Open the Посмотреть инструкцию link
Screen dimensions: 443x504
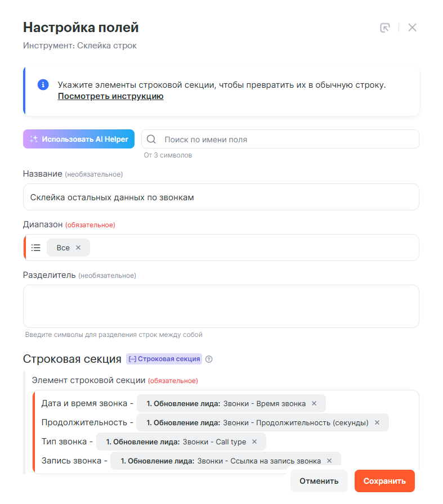tap(110, 96)
